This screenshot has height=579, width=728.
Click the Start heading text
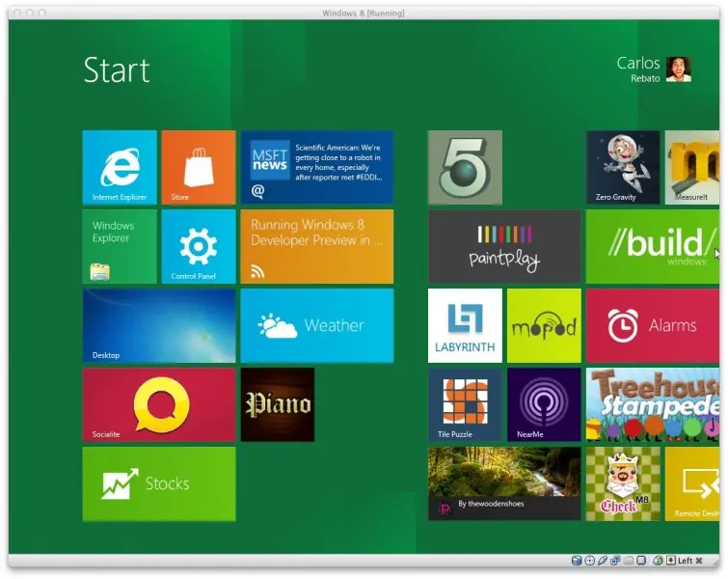(x=117, y=70)
